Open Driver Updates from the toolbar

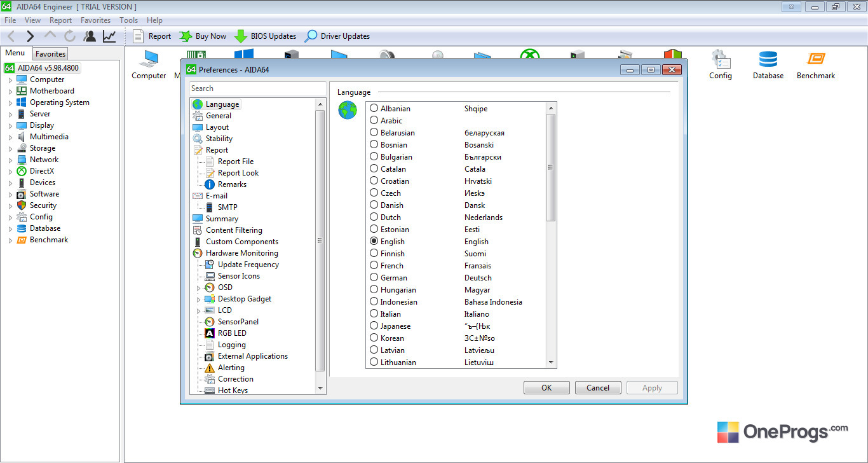pos(337,36)
